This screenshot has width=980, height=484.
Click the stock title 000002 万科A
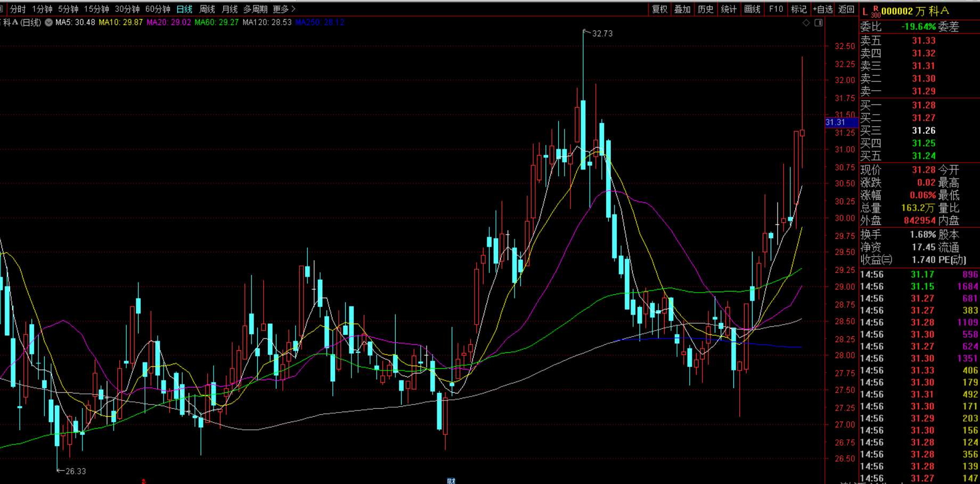tap(915, 11)
